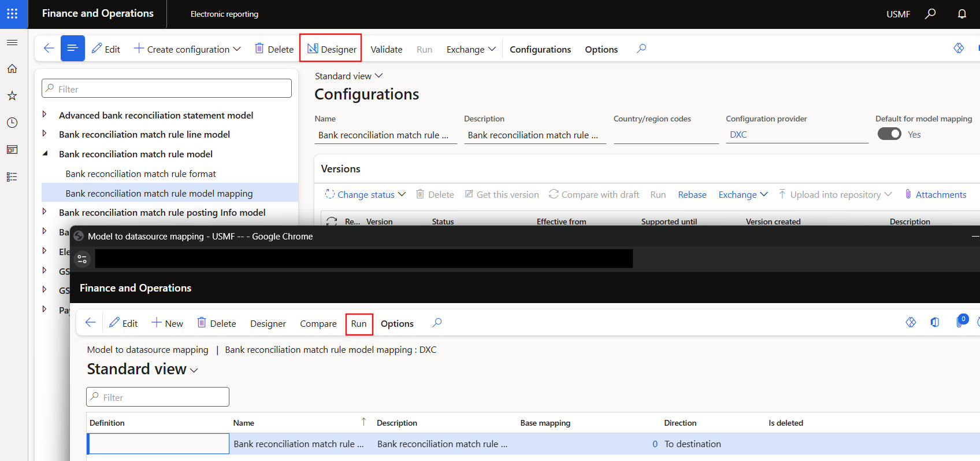The image size is (980, 461).
Task: Click the notification bell icon
Action: (962, 14)
